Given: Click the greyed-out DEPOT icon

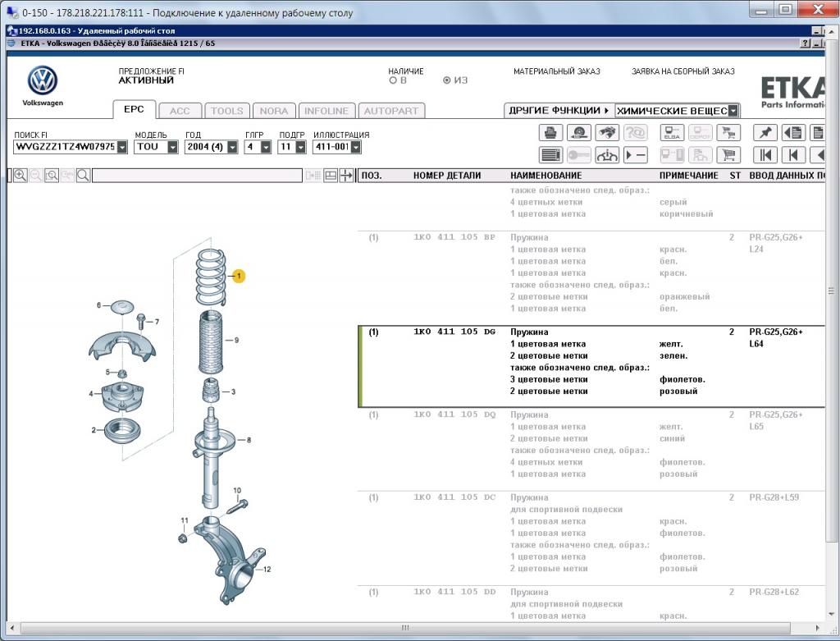Looking at the screenshot, I should point(700,132).
